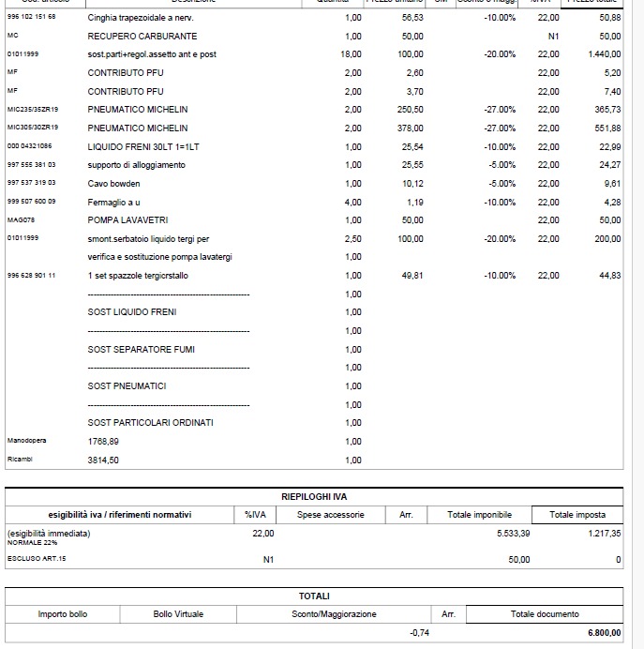Image resolution: width=644 pixels, height=649 pixels.
Task: Select the 1.440,00 total price value
Action: pyautogui.click(x=598, y=54)
